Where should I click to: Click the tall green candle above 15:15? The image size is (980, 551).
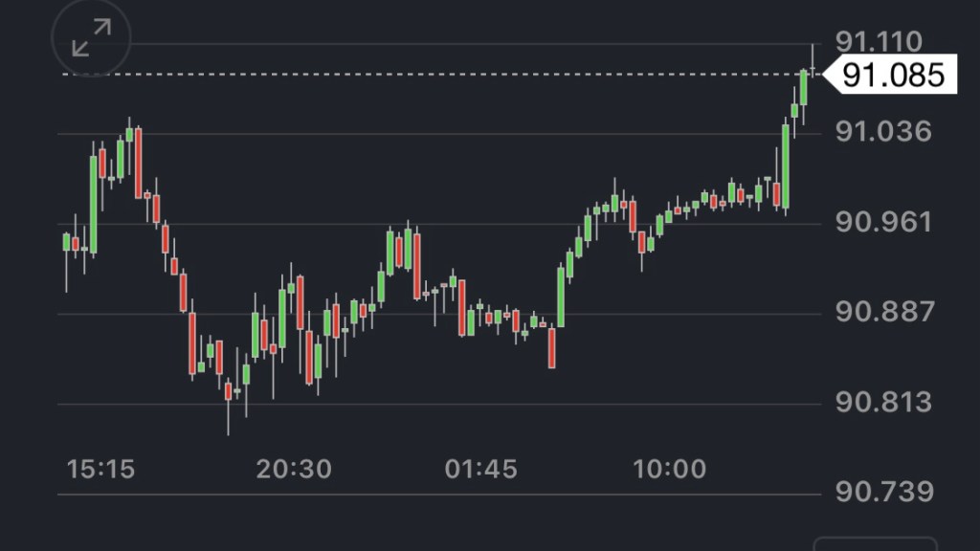point(93,203)
